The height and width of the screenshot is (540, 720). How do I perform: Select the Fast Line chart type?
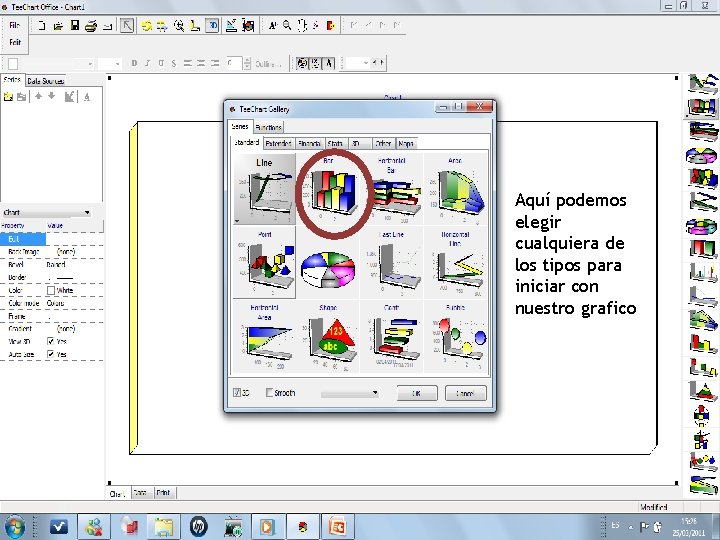392,262
